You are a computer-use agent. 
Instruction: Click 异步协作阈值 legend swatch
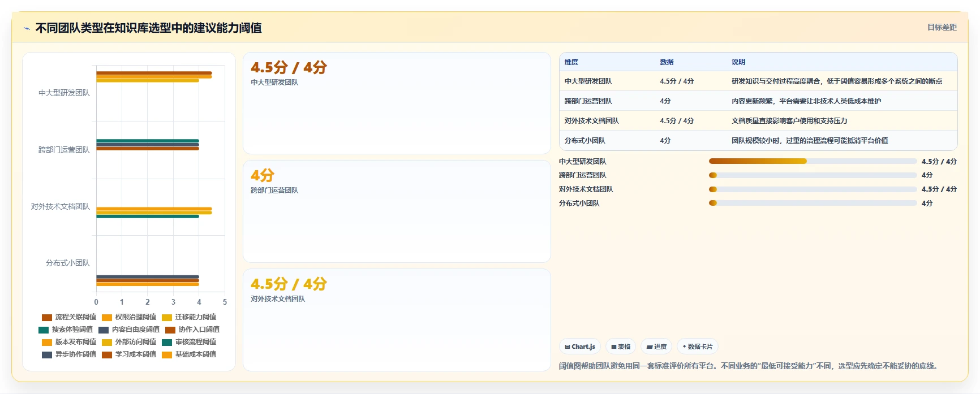47,354
